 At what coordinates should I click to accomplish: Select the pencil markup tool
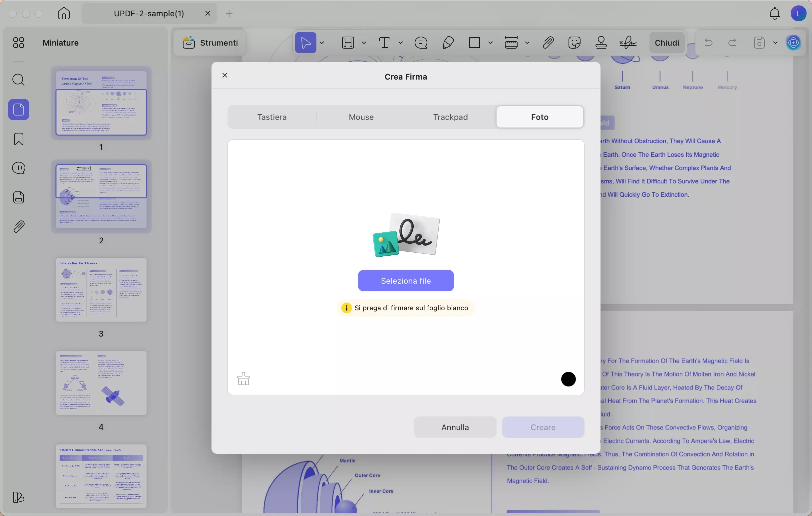coord(448,43)
